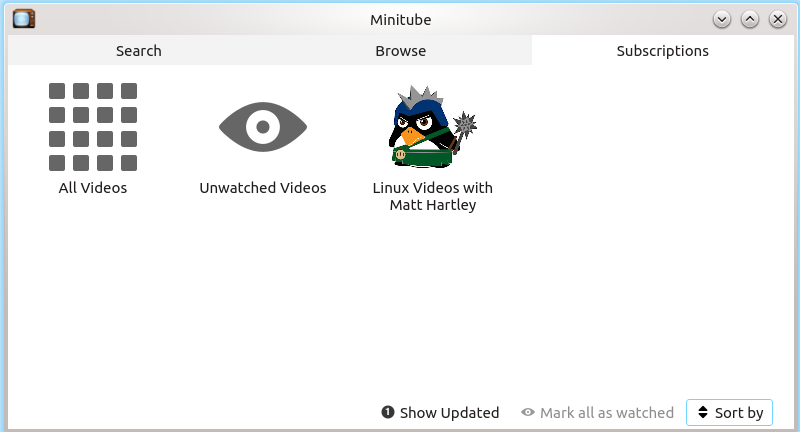800x432 pixels.
Task: Switch to the Browse tab
Action: pos(401,50)
